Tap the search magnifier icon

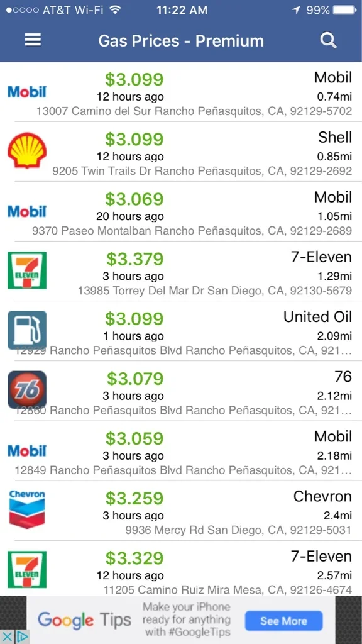[328, 40]
